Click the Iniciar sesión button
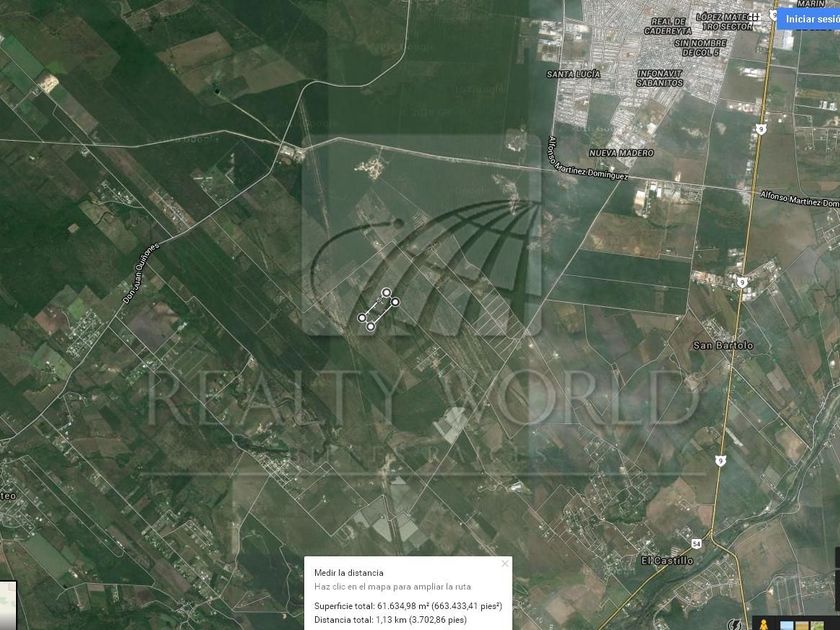The width and height of the screenshot is (840, 630). [809, 19]
